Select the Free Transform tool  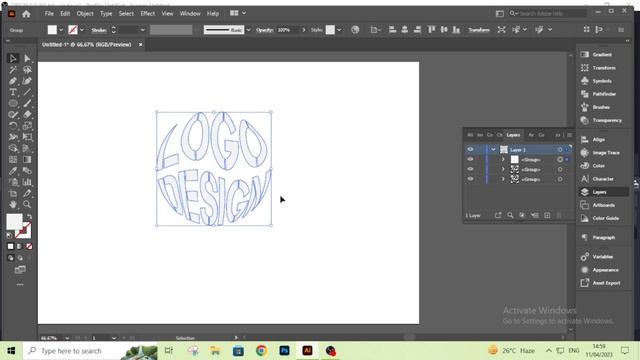coord(27,137)
